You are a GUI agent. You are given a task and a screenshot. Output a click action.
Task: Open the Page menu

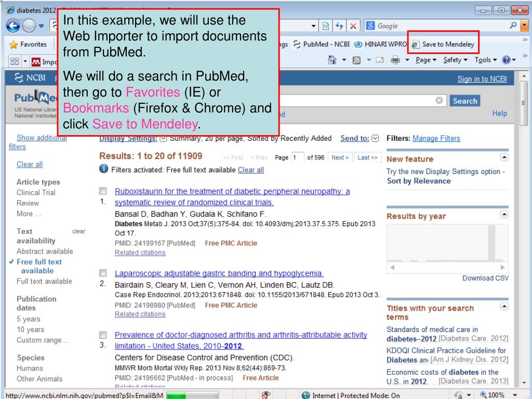pyautogui.click(x=426, y=60)
